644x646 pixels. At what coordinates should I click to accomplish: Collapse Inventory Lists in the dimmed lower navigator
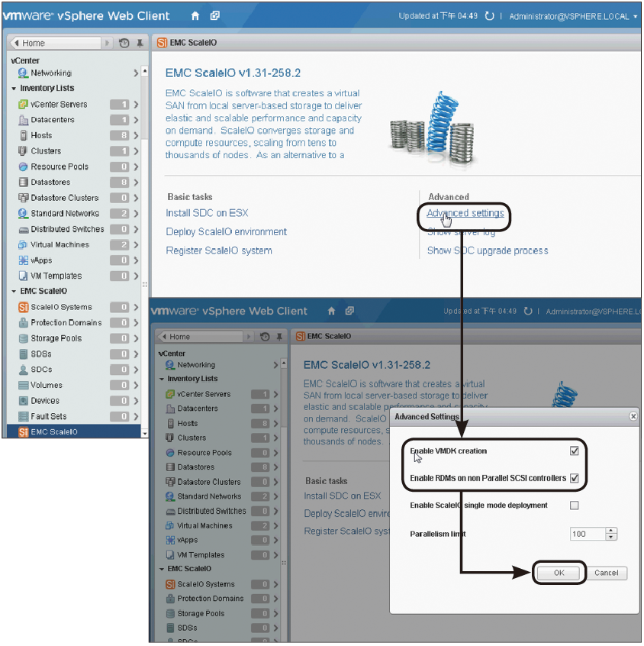click(x=162, y=379)
